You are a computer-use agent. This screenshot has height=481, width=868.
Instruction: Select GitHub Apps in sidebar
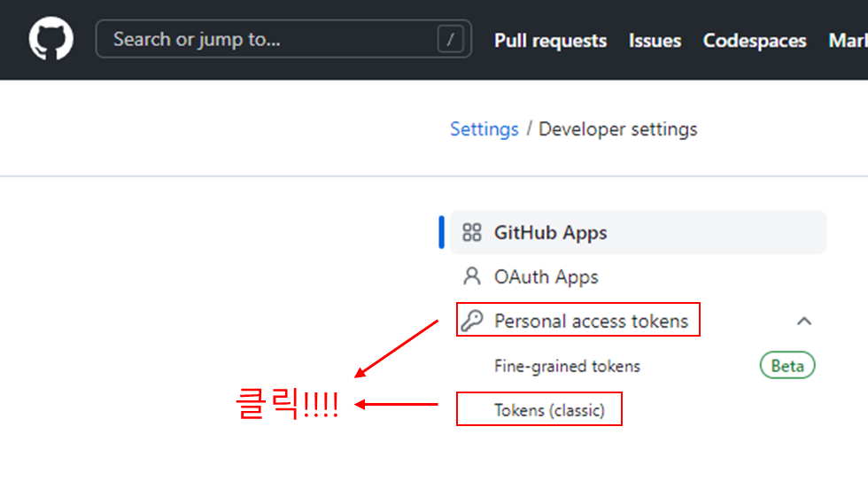(x=638, y=232)
